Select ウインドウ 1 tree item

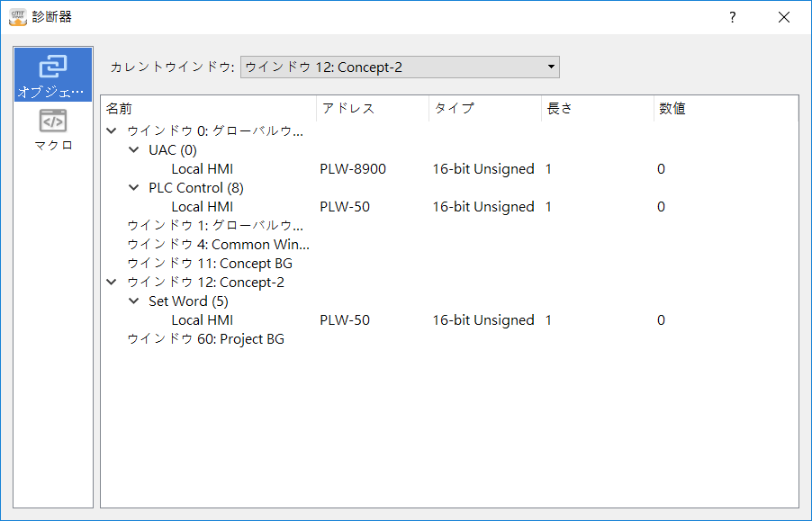pos(214,226)
